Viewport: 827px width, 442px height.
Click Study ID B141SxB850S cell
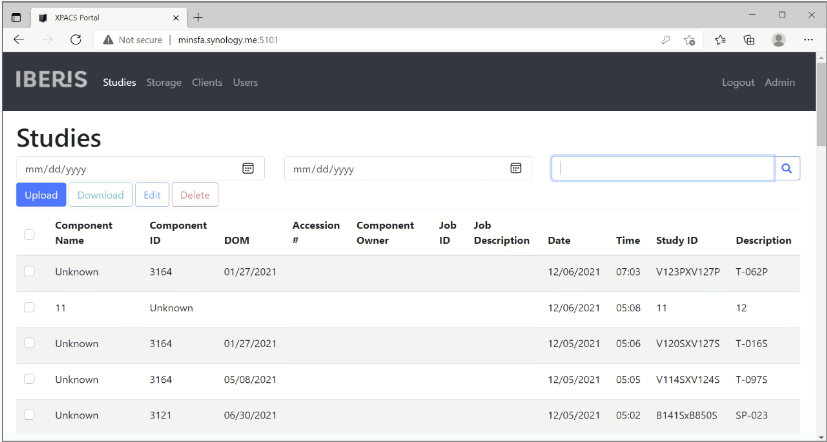(x=687, y=415)
